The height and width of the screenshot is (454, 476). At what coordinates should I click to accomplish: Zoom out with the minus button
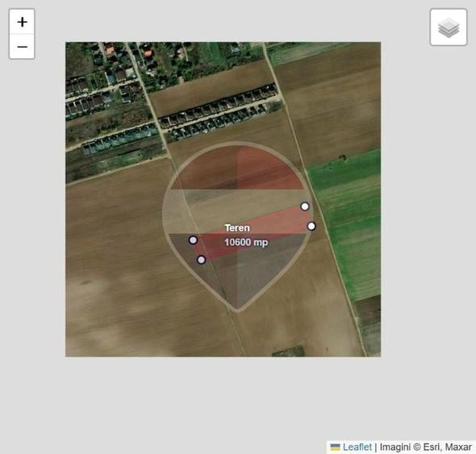click(22, 47)
